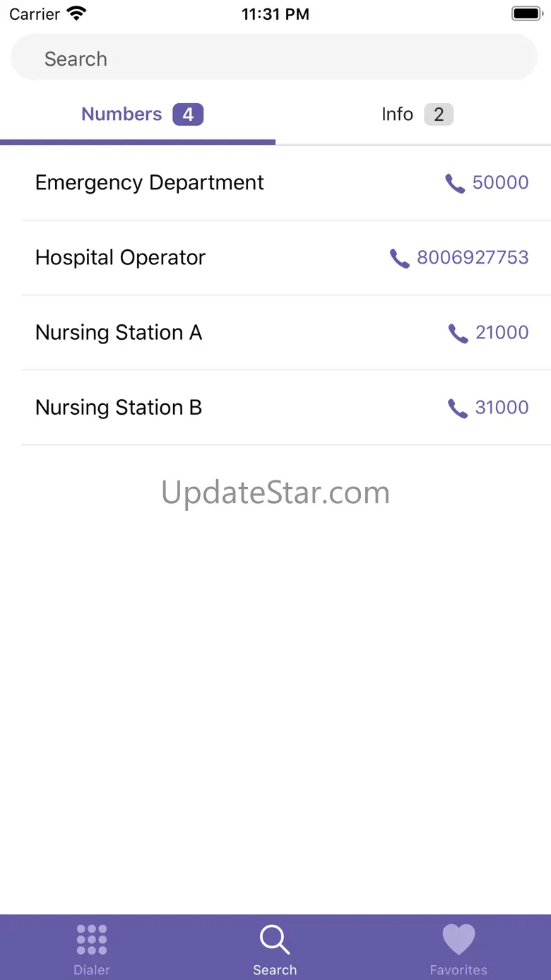Image resolution: width=551 pixels, height=980 pixels.
Task: Call extension 50000
Action: click(x=500, y=182)
